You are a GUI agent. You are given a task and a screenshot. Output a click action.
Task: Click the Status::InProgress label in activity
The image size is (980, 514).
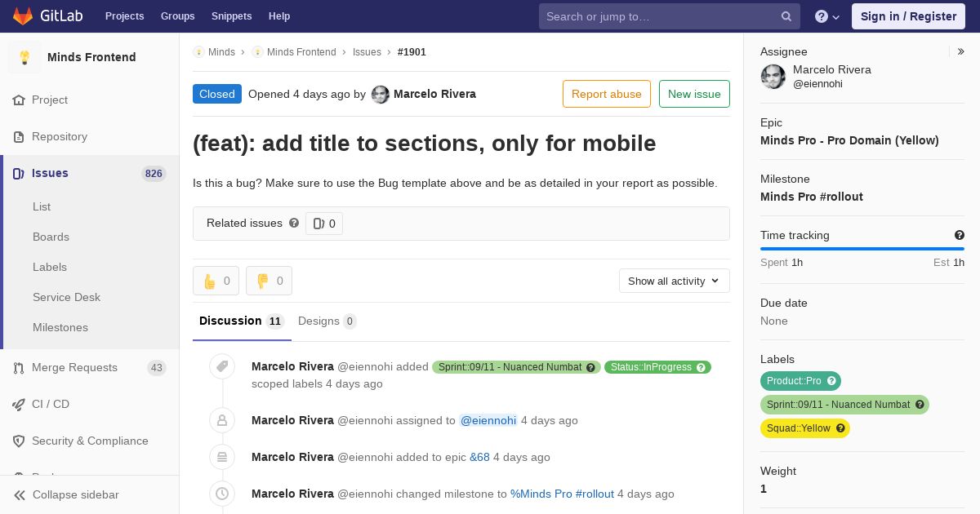click(657, 367)
